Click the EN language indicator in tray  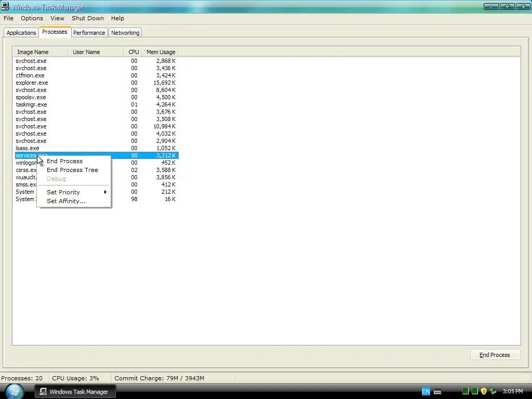coord(425,391)
